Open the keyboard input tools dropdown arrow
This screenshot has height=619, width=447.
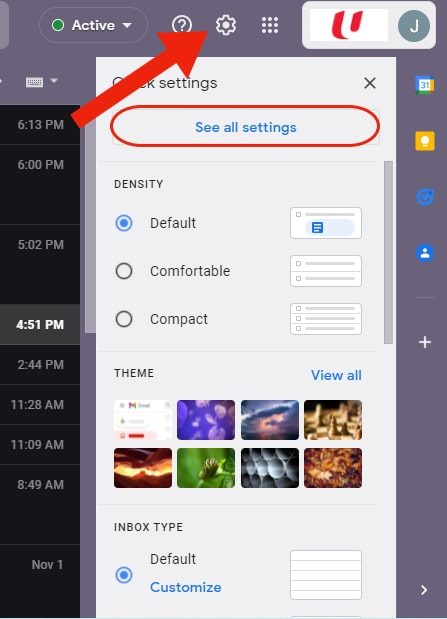pos(54,81)
